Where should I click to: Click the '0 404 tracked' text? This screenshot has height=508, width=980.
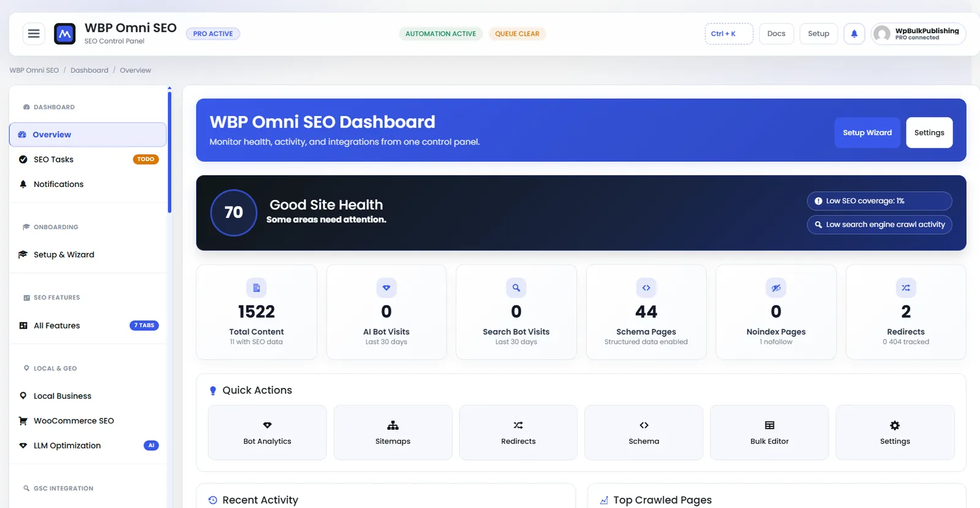(906, 342)
